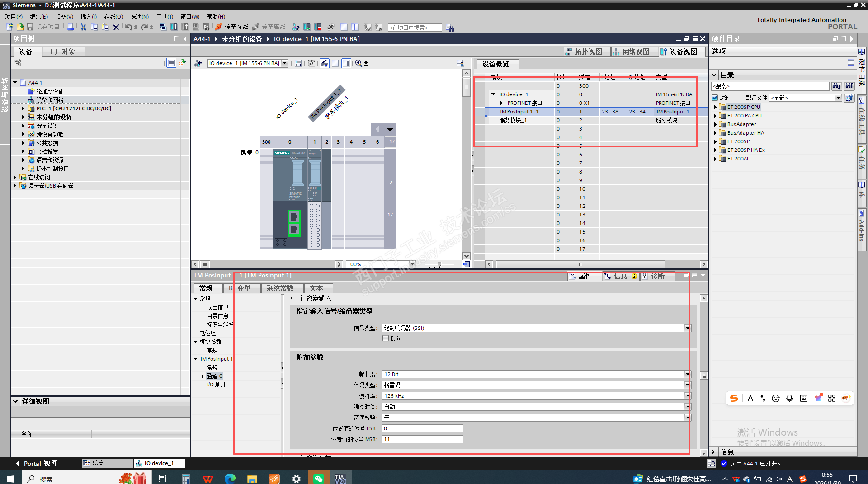This screenshot has height=484, width=868.
Task: Click the Paste icon in main toolbar
Action: pyautogui.click(x=105, y=27)
